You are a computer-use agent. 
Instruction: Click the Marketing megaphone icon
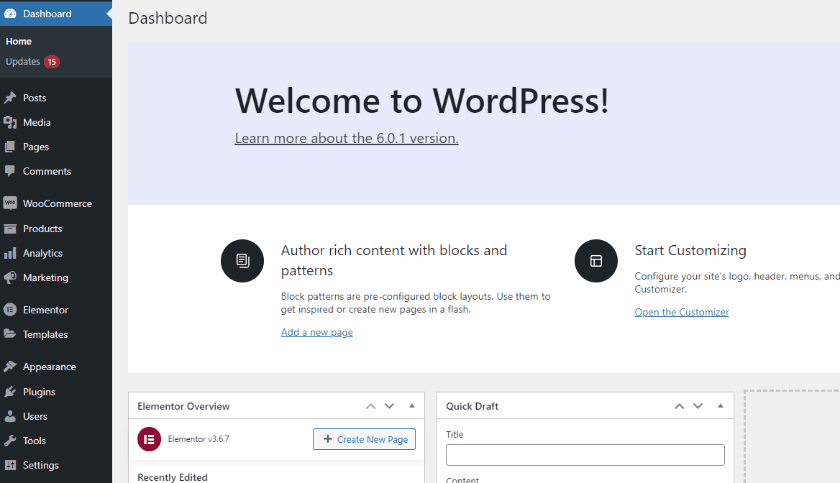point(10,277)
